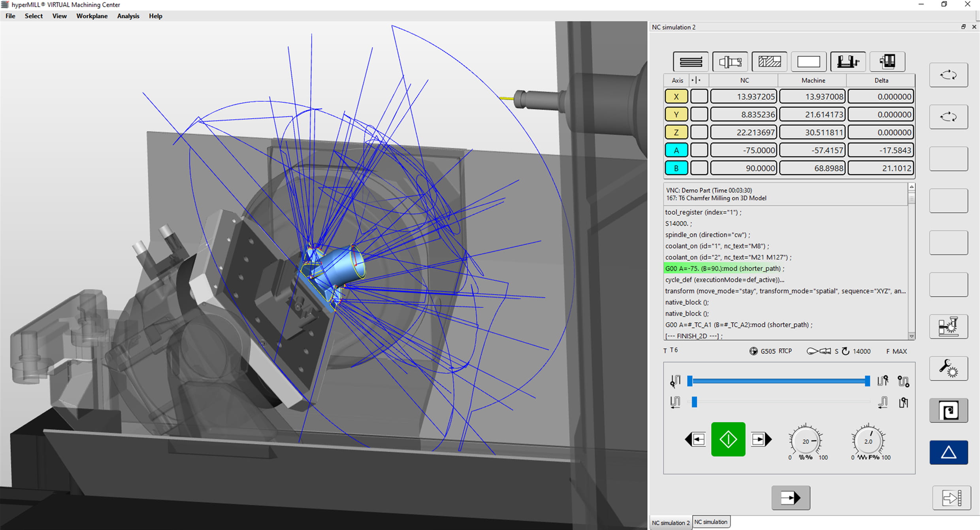The width and height of the screenshot is (980, 530).
Task: Adjust the feed rate F% dial
Action: pyautogui.click(x=868, y=441)
